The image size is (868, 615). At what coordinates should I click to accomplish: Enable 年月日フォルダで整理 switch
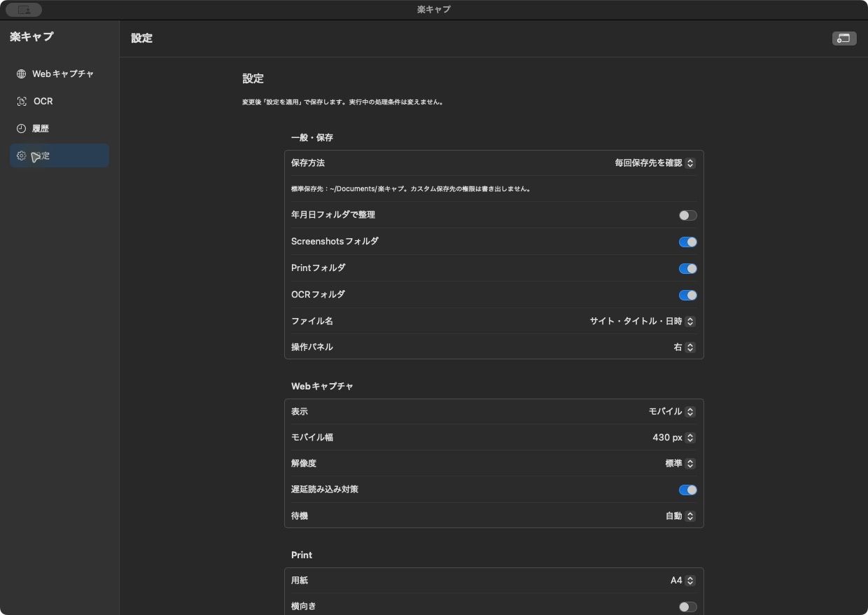click(x=687, y=215)
